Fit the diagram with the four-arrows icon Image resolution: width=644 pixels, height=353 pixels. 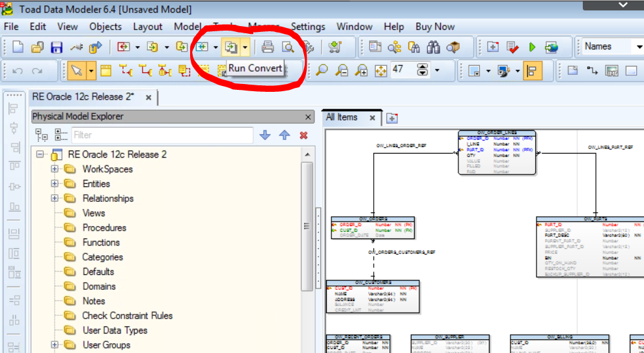[x=381, y=71]
